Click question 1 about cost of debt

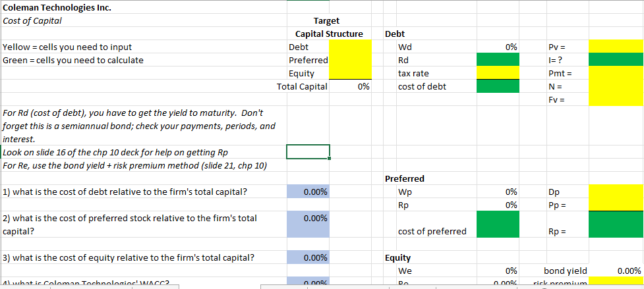(x=125, y=192)
